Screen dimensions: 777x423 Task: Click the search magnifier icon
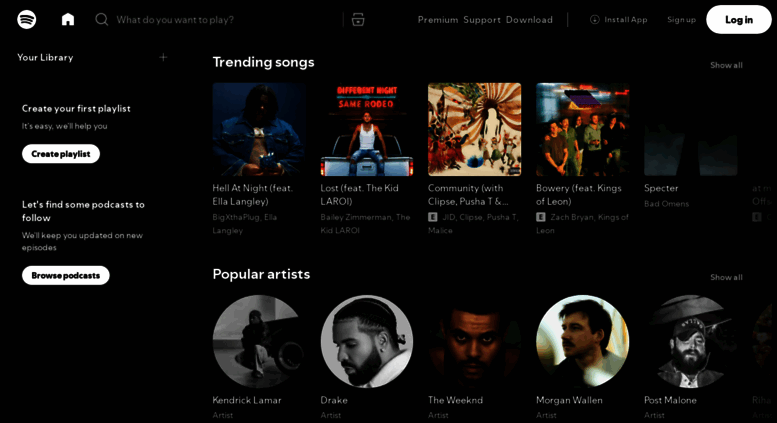(x=102, y=19)
